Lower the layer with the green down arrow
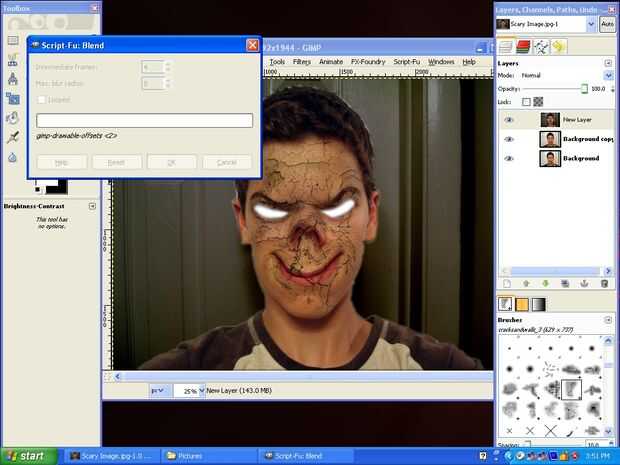The height and width of the screenshot is (465, 620). coord(546,284)
